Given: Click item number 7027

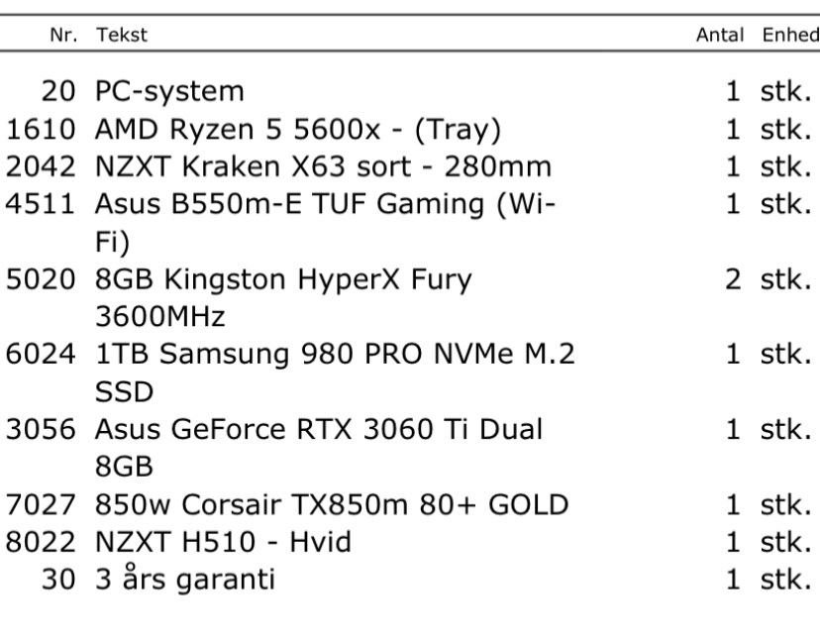Looking at the screenshot, I should tap(42, 505).
